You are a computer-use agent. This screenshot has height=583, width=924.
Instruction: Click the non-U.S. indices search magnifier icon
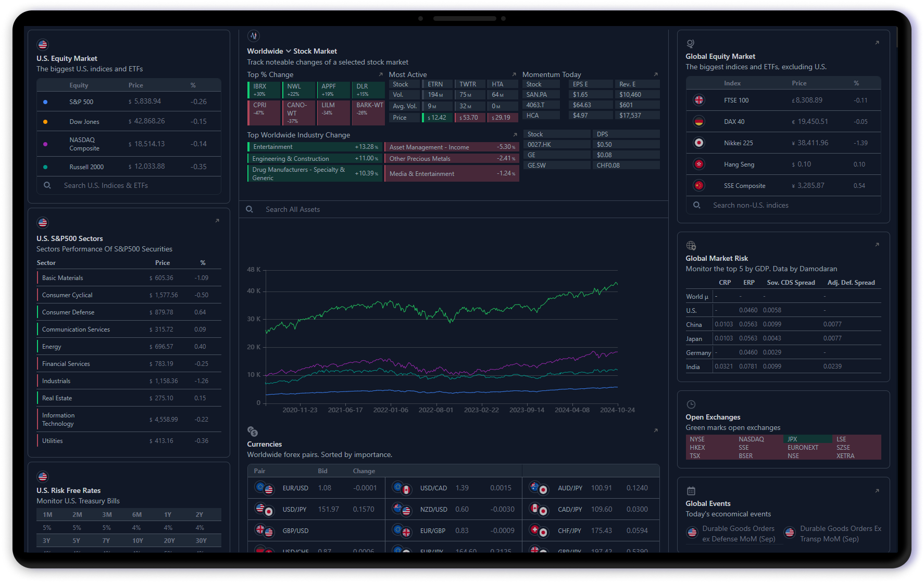click(697, 205)
